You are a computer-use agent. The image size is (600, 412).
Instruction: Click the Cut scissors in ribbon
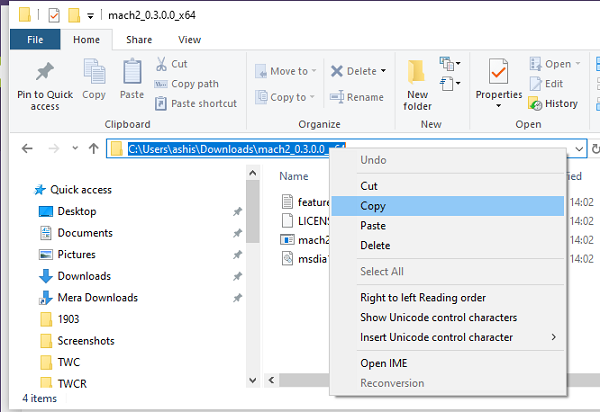coord(161,64)
